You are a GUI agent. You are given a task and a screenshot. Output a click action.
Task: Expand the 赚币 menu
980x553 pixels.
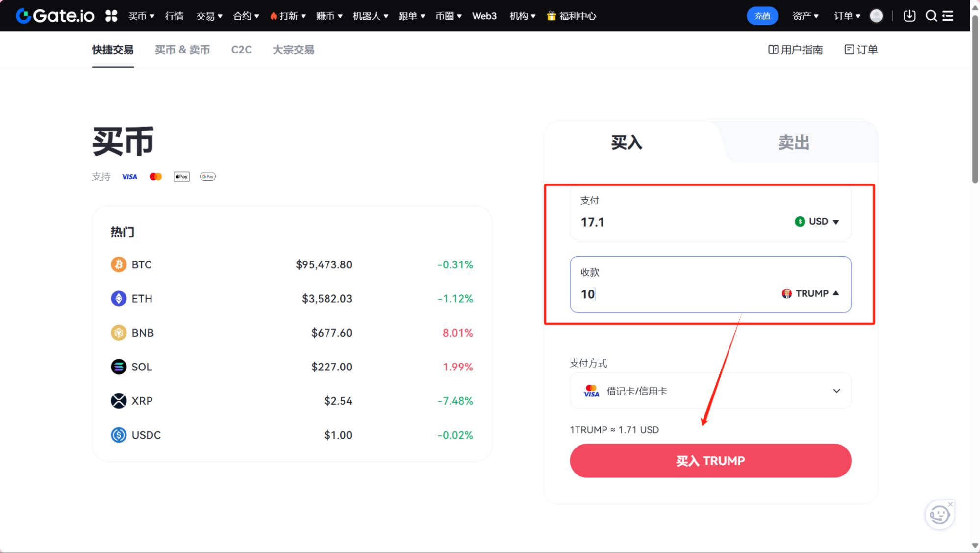coord(329,16)
